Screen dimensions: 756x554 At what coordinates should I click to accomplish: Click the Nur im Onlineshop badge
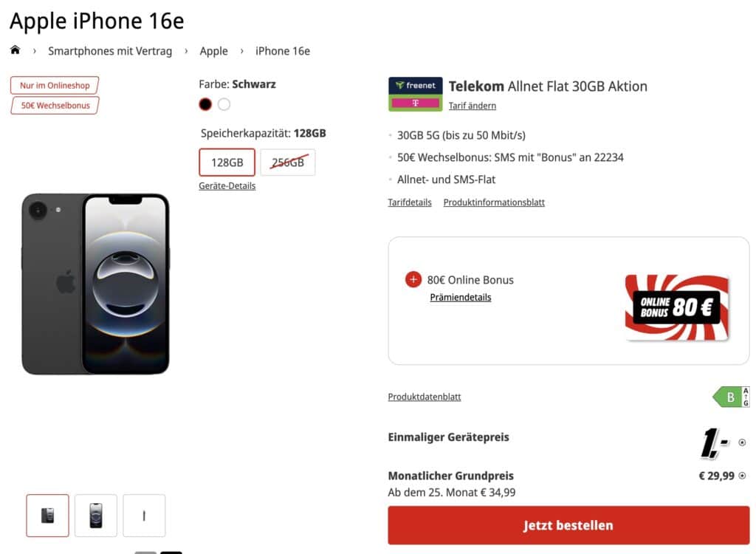coord(55,86)
